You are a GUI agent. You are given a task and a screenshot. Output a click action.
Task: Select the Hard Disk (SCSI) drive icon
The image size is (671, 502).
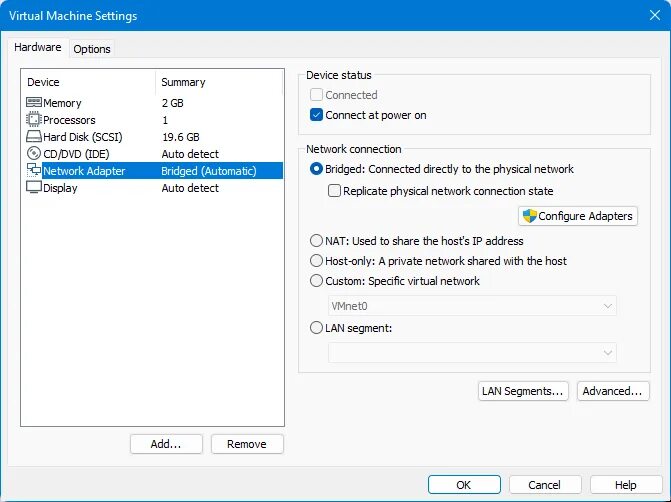pyautogui.click(x=34, y=137)
